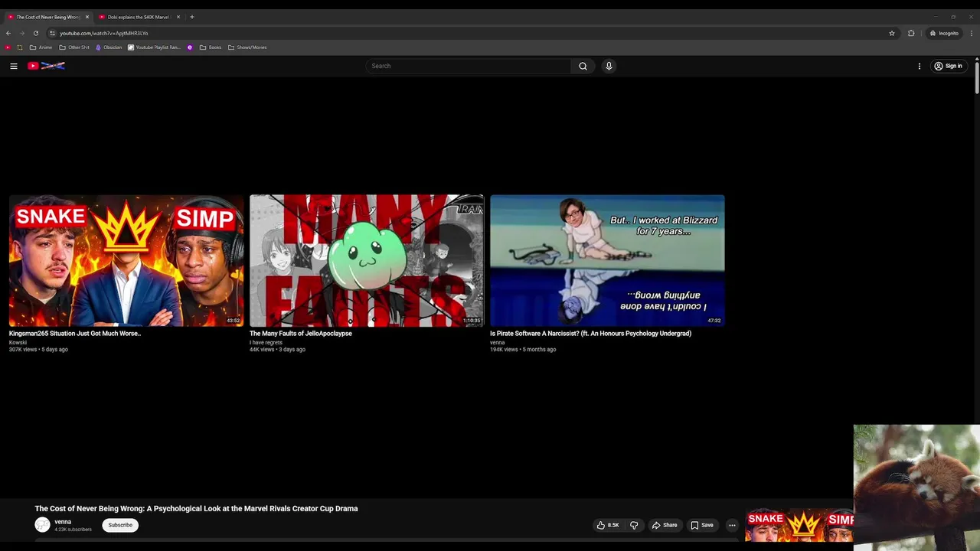The image size is (980, 551).
Task: Go forward with browser forward arrow
Action: [x=22, y=33]
